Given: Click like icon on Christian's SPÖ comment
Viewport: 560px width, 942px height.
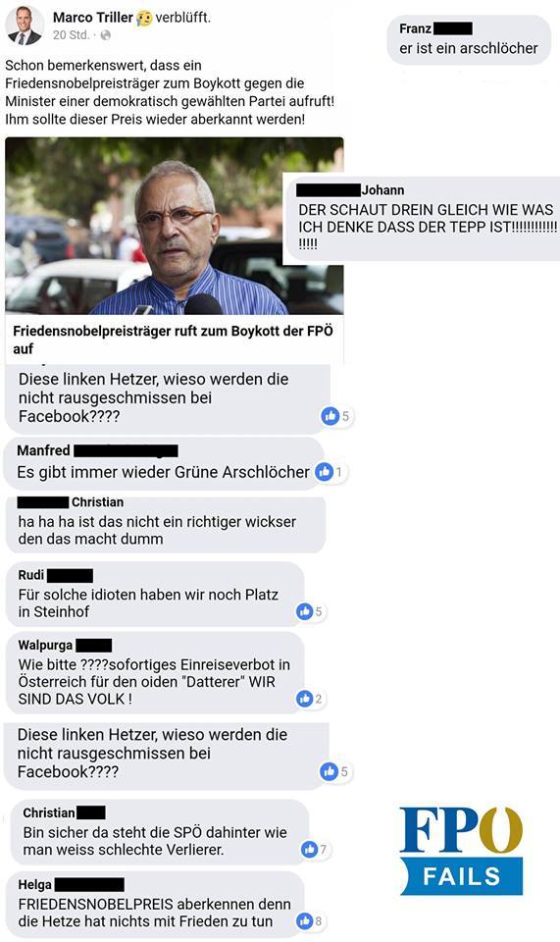Looking at the screenshot, I should click(309, 849).
